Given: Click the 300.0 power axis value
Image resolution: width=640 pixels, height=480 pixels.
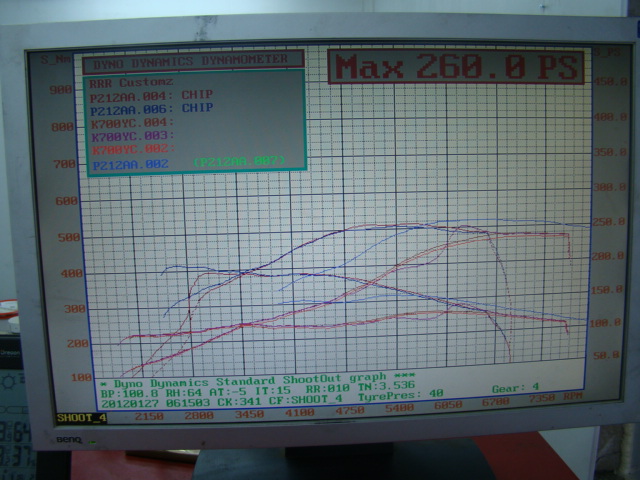Looking at the screenshot, I should [x=610, y=187].
